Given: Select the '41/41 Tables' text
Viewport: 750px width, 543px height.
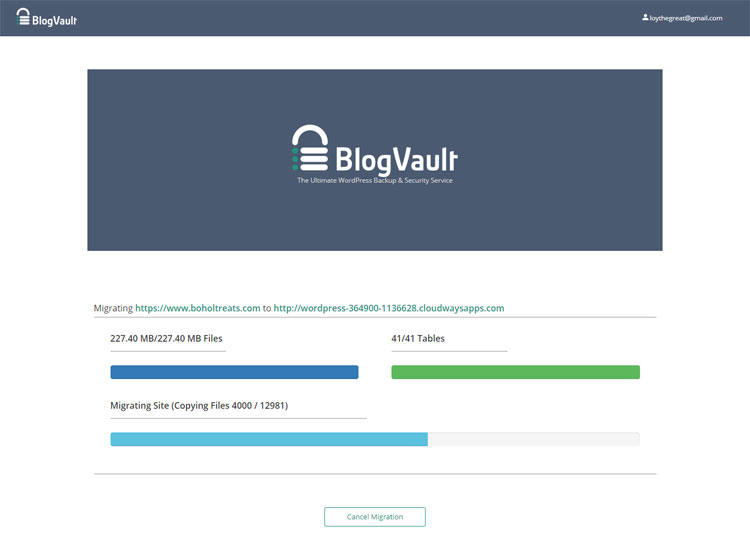Looking at the screenshot, I should (418, 338).
